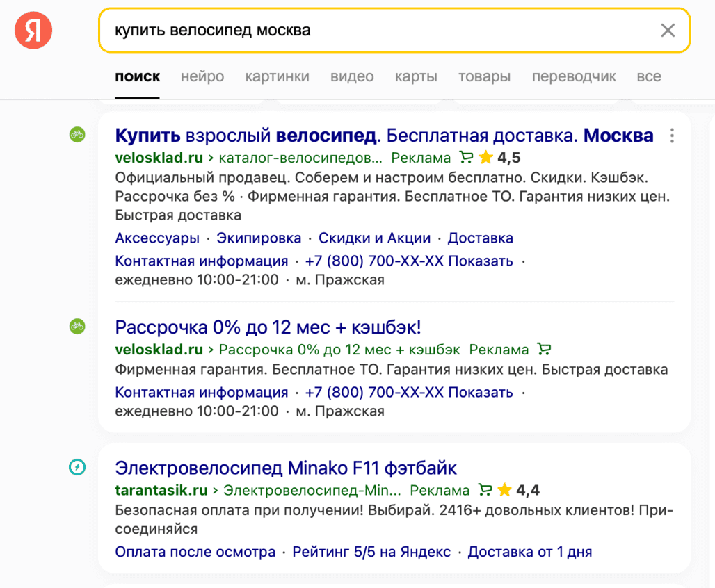Screen dimensions: 715x588
Task: Click 'м. Пражская' in the first ad
Action: click(x=340, y=279)
